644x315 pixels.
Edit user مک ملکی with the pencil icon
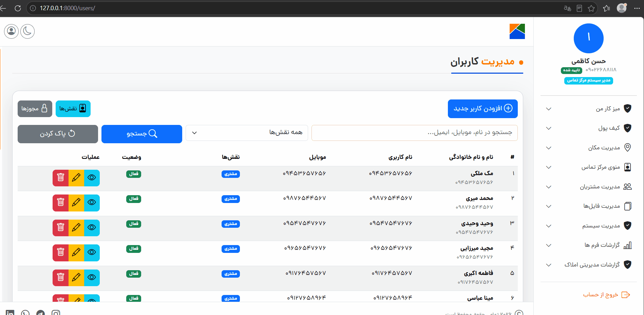tap(76, 178)
